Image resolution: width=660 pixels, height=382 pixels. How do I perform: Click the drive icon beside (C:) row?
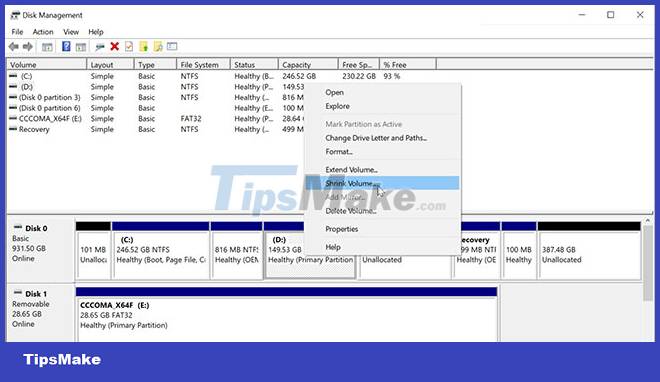13,76
